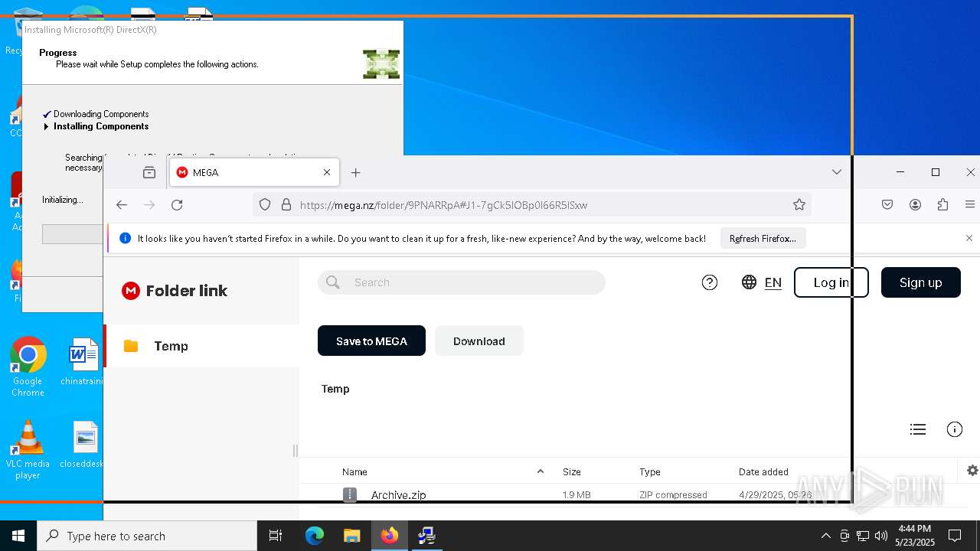
Task: Open the MEGA help icon
Action: (710, 282)
